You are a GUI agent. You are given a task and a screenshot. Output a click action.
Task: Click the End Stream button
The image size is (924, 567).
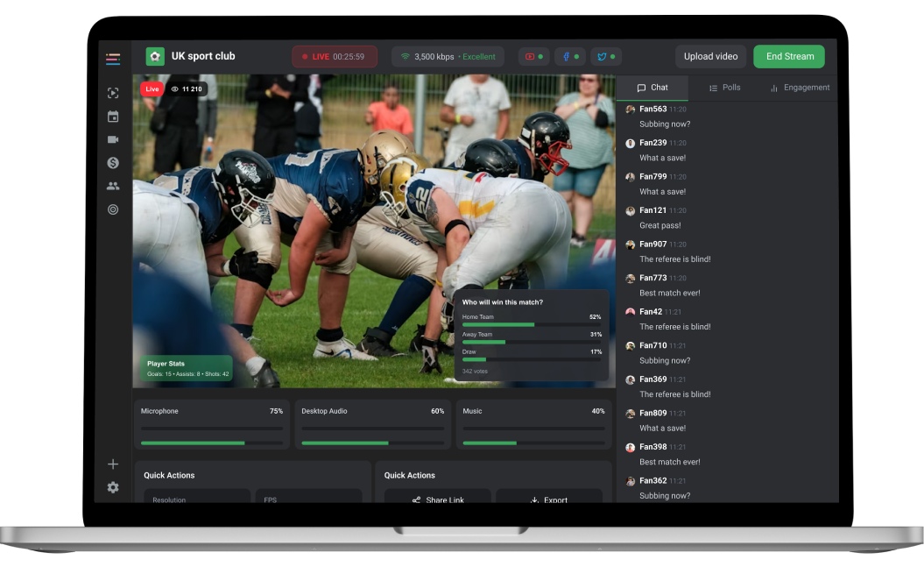tap(788, 55)
